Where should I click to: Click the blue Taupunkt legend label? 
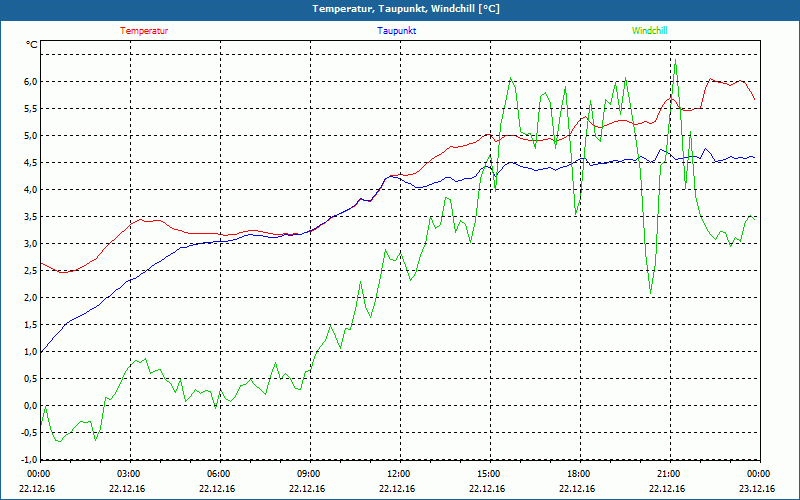[396, 31]
